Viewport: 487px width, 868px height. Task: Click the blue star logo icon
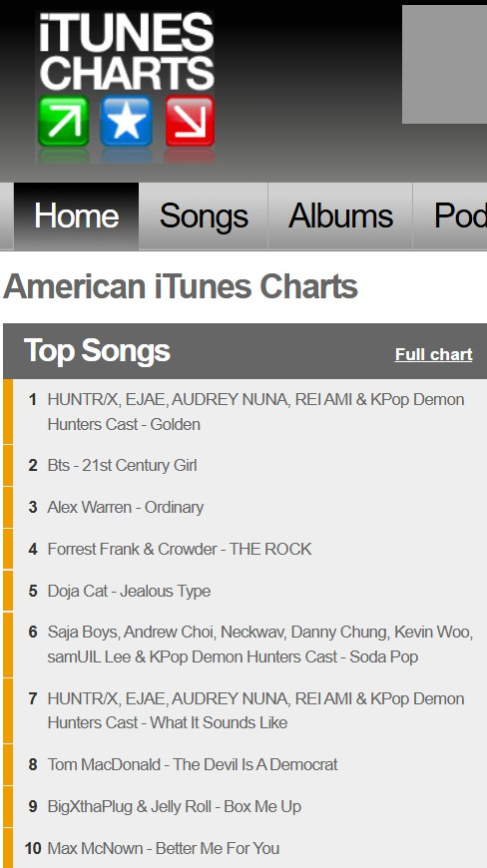[x=126, y=122]
